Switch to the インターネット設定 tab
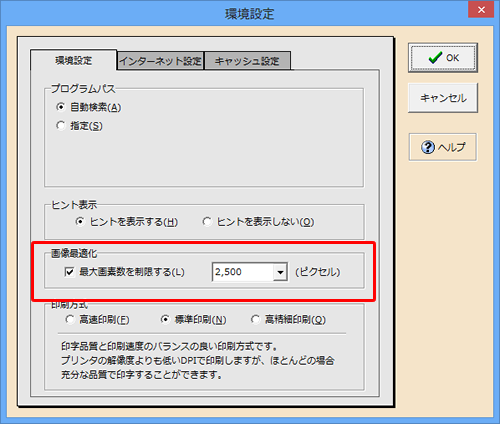The image size is (500, 424). pyautogui.click(x=161, y=61)
